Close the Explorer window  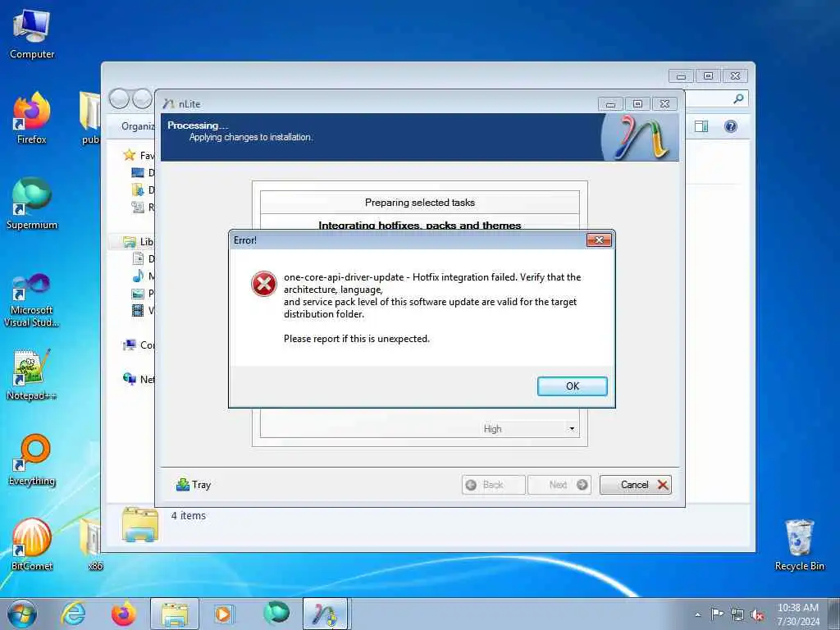[x=736, y=76]
